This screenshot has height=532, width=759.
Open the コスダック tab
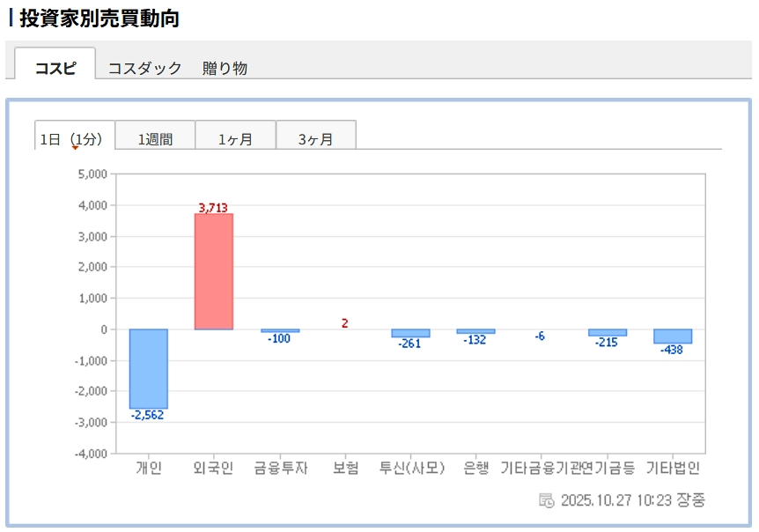144,68
